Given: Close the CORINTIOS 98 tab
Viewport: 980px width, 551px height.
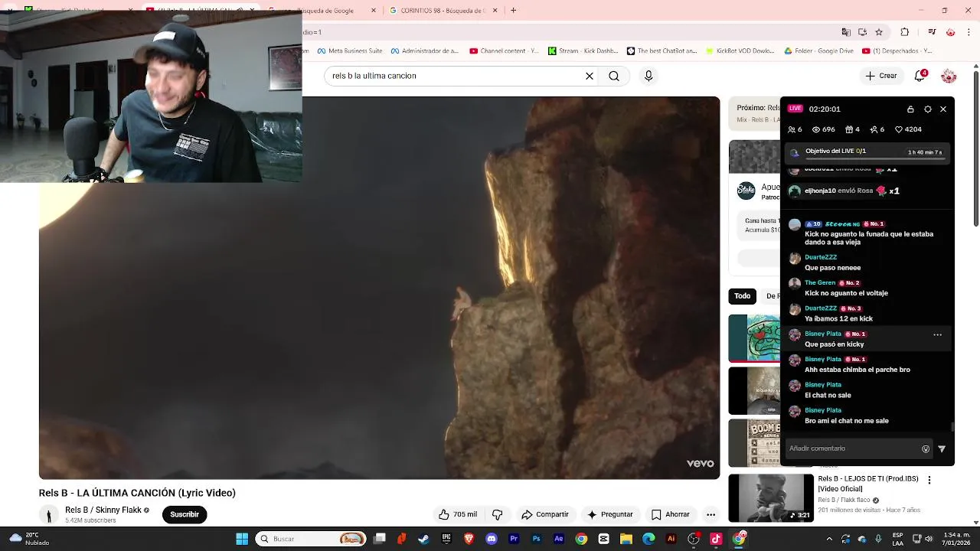Looking at the screenshot, I should [495, 10].
